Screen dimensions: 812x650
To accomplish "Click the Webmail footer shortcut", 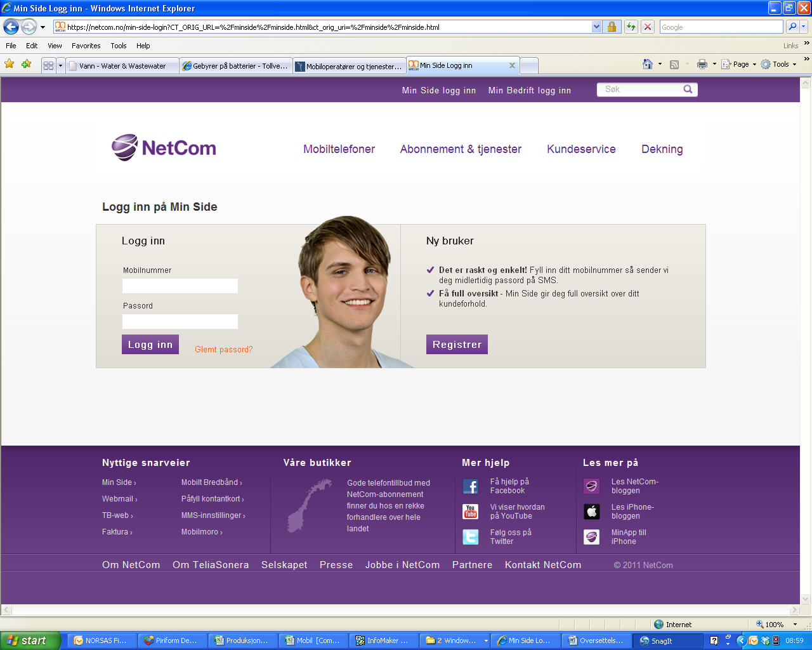I will click(119, 499).
